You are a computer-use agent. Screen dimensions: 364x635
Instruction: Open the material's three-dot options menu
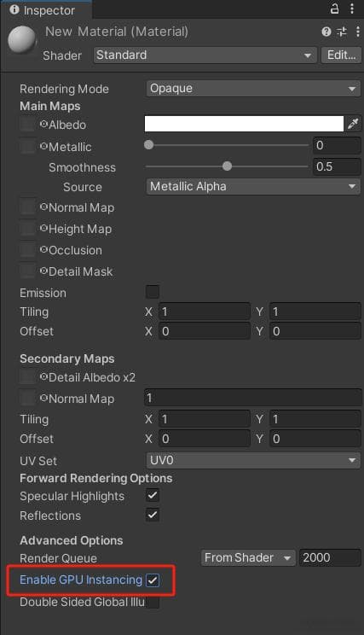tap(358, 32)
